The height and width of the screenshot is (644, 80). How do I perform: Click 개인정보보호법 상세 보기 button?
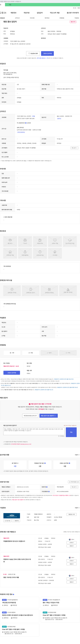point(30,416)
